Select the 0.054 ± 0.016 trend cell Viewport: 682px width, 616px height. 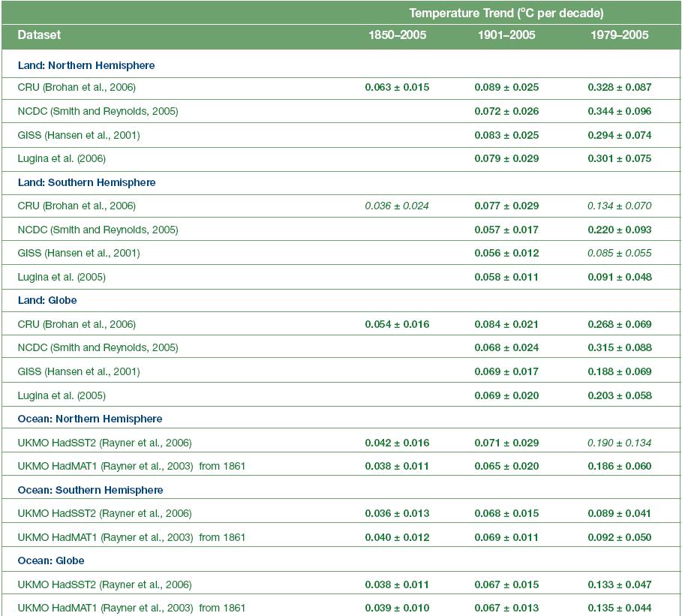click(x=397, y=324)
